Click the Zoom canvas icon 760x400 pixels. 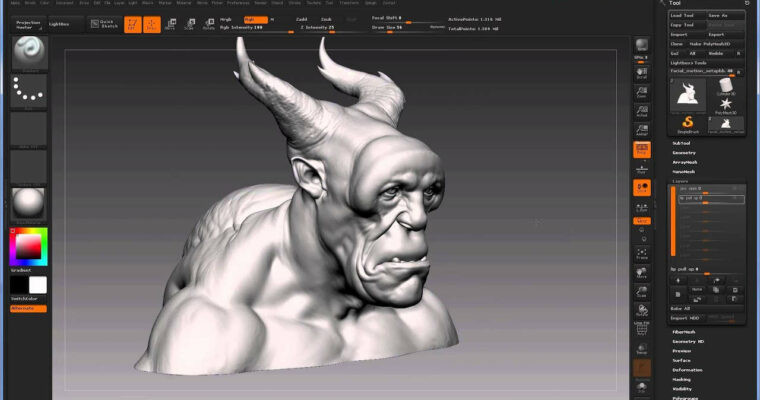[642, 92]
